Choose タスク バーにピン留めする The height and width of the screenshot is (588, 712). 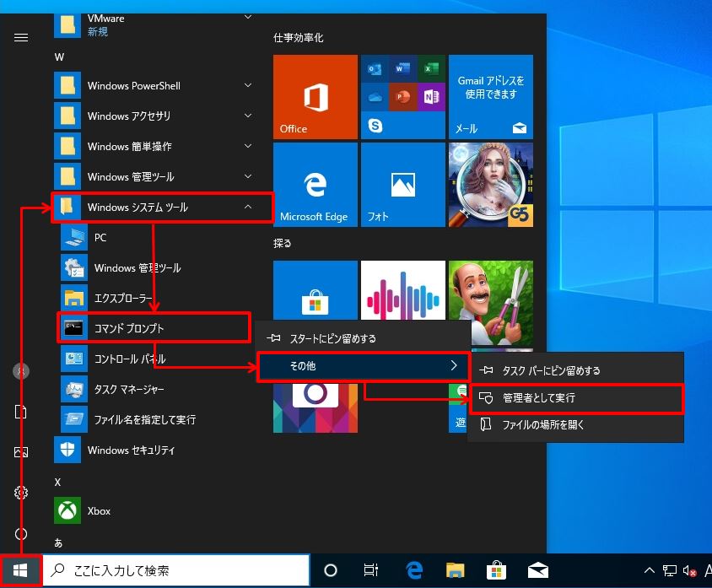pyautogui.click(x=576, y=370)
